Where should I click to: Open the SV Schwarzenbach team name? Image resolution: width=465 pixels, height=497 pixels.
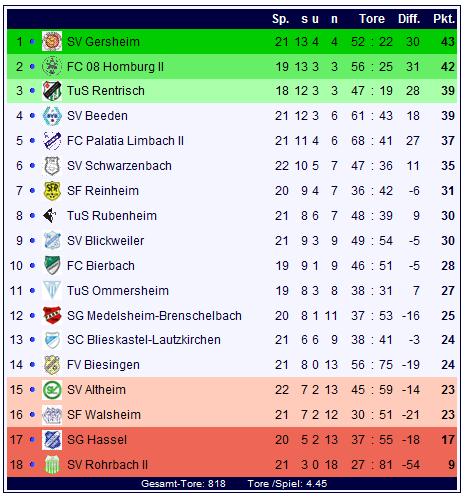coord(119,166)
